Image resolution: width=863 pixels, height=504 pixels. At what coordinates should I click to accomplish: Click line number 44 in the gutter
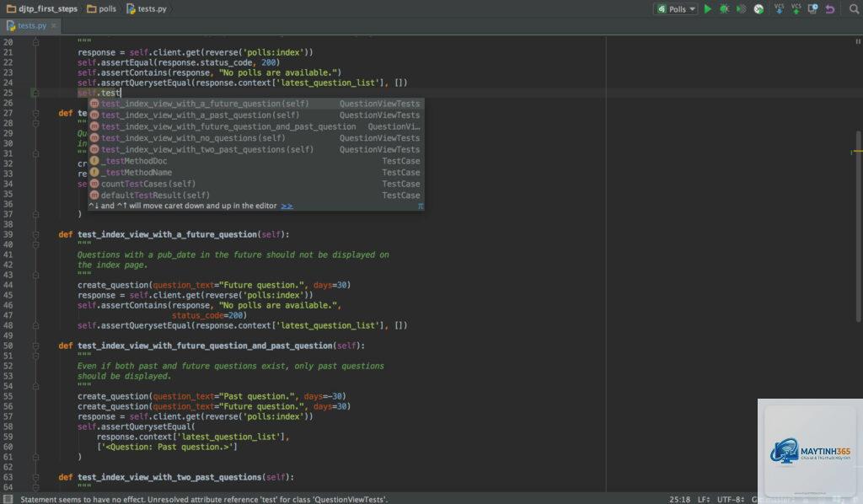(8, 285)
